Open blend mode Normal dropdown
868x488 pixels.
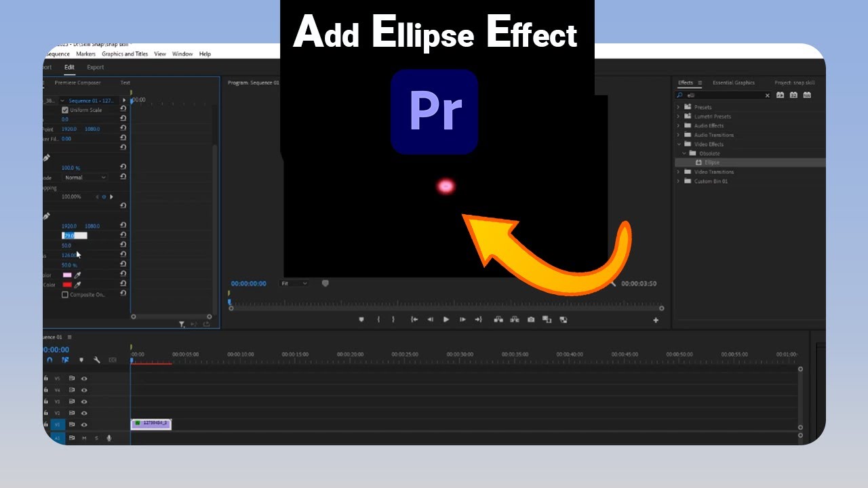tap(85, 178)
